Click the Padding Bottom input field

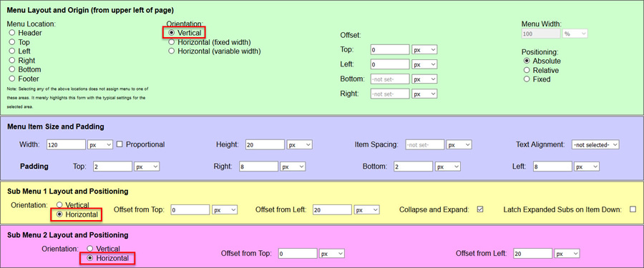pyautogui.click(x=413, y=167)
